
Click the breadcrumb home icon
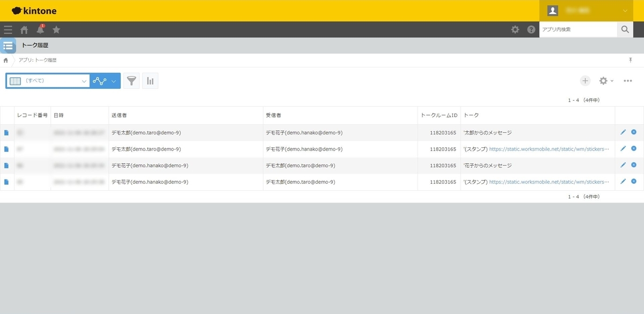(5, 60)
